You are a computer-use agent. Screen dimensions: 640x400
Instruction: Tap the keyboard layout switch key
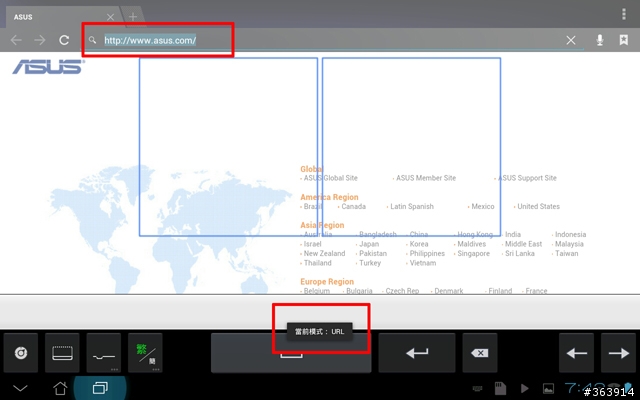click(x=62, y=353)
